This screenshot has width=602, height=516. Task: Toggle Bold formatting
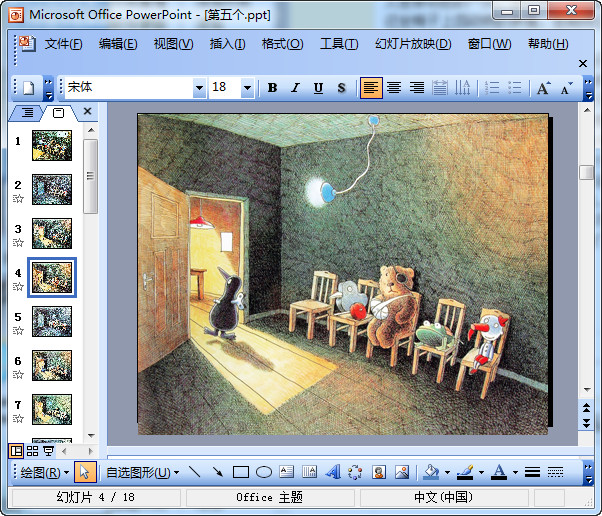(x=272, y=88)
